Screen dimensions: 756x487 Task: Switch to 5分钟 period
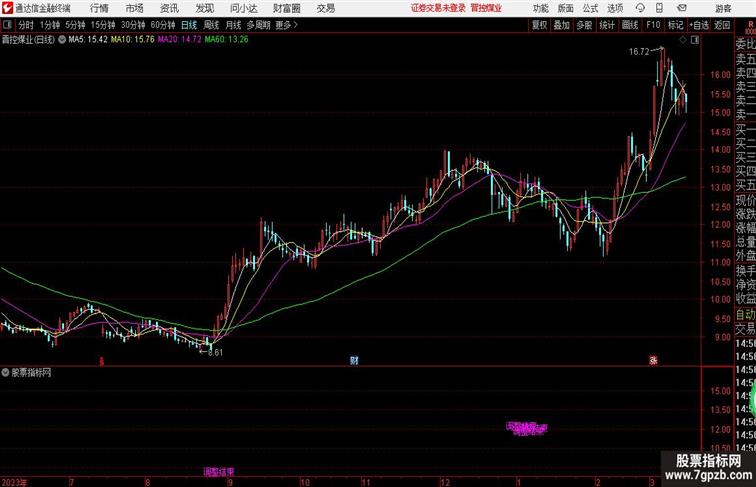tap(75, 25)
